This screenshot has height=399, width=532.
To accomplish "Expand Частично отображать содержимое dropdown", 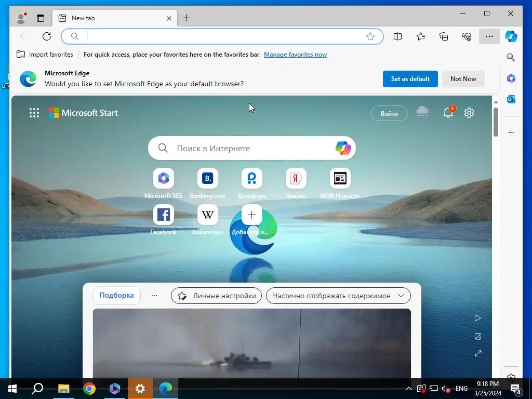I will pyautogui.click(x=338, y=296).
